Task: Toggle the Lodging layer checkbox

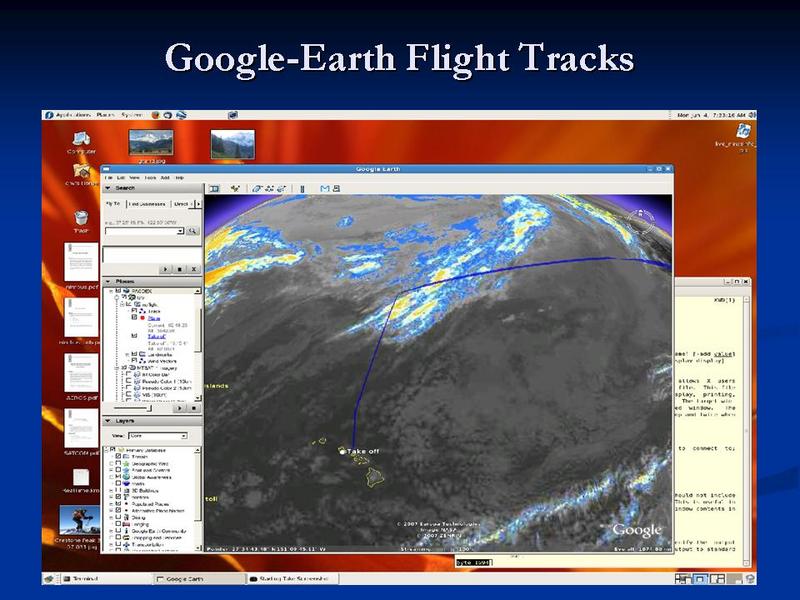Action: tap(118, 524)
